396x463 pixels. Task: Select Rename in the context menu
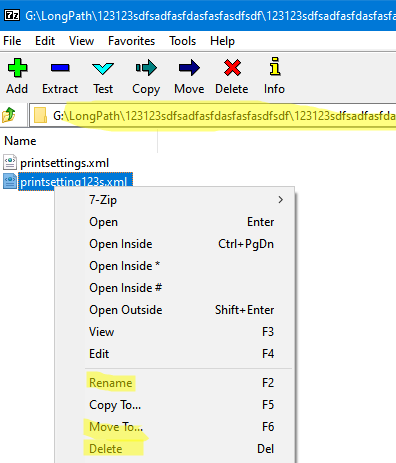click(174, 383)
